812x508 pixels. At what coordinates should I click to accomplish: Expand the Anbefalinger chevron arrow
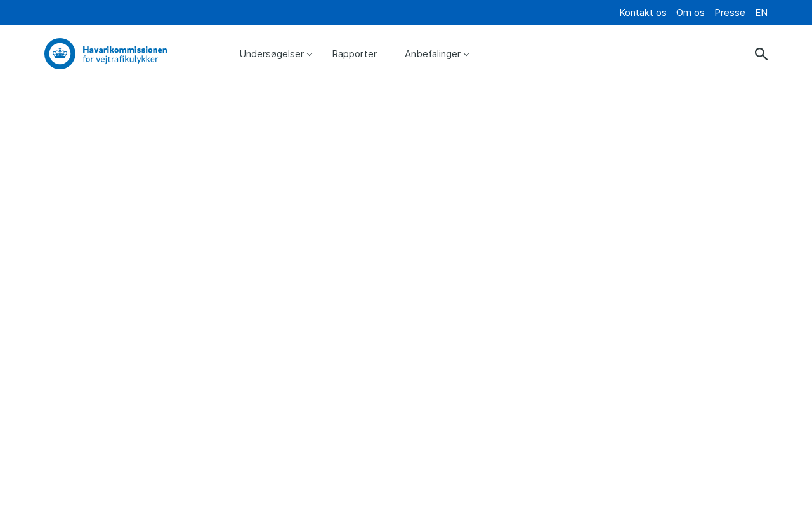click(x=466, y=55)
